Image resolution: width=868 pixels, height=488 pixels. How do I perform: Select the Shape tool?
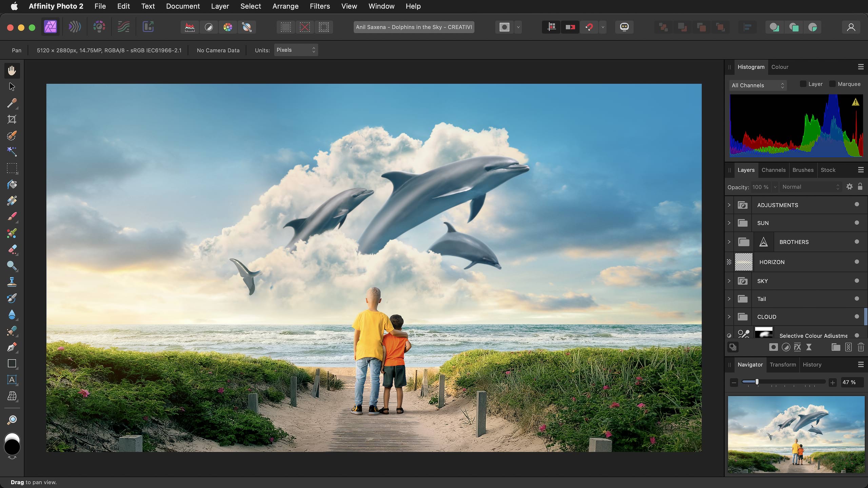pyautogui.click(x=12, y=364)
